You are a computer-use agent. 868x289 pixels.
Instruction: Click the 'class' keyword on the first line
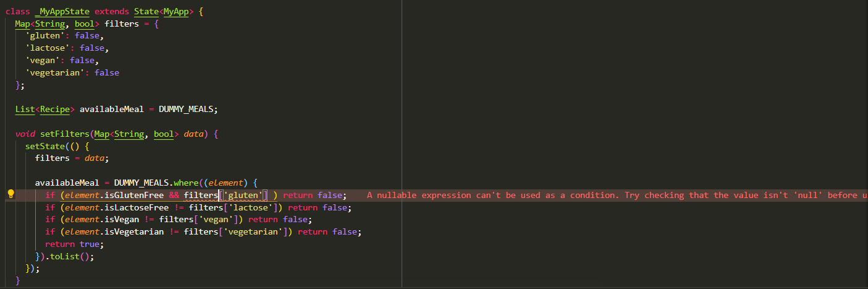point(18,12)
